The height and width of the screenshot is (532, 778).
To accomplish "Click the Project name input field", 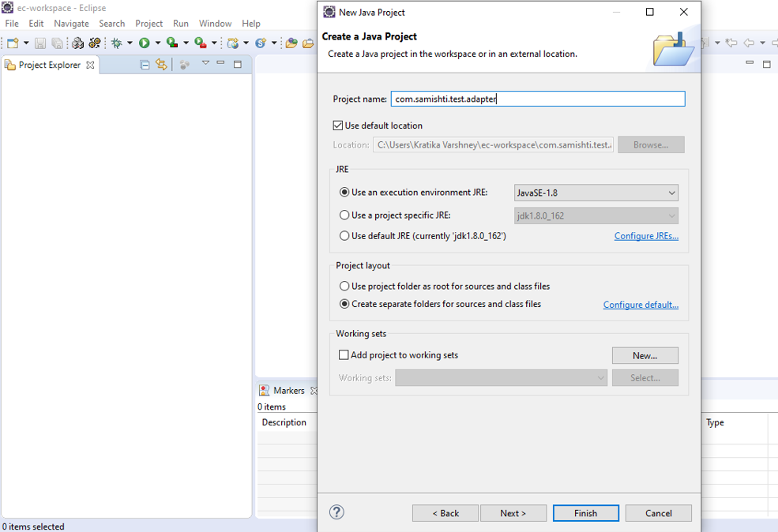I will 538,99.
